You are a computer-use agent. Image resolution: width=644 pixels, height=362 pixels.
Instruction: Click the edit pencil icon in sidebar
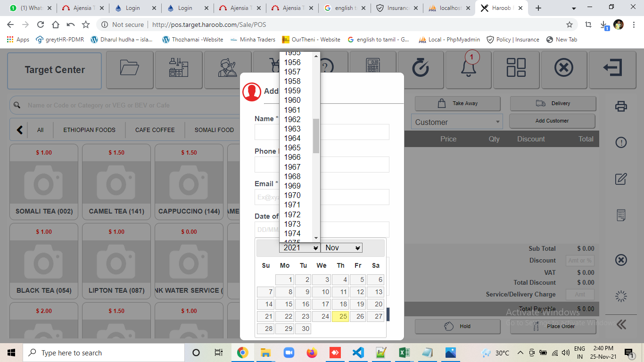[621, 179]
